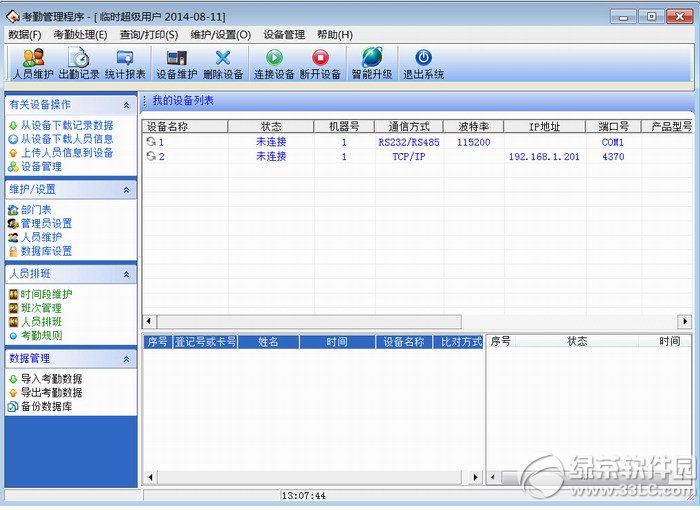Click 数据库设置 lock icon

point(13,251)
